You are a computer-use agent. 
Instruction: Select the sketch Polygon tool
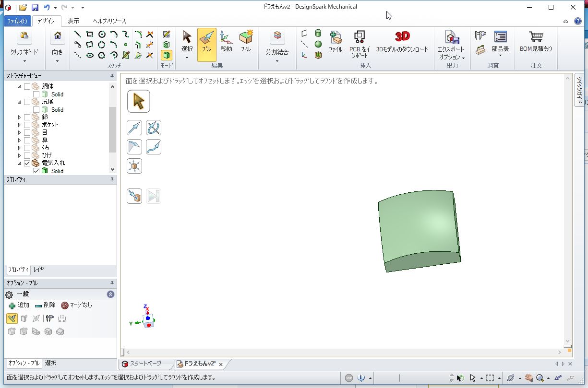click(x=102, y=55)
